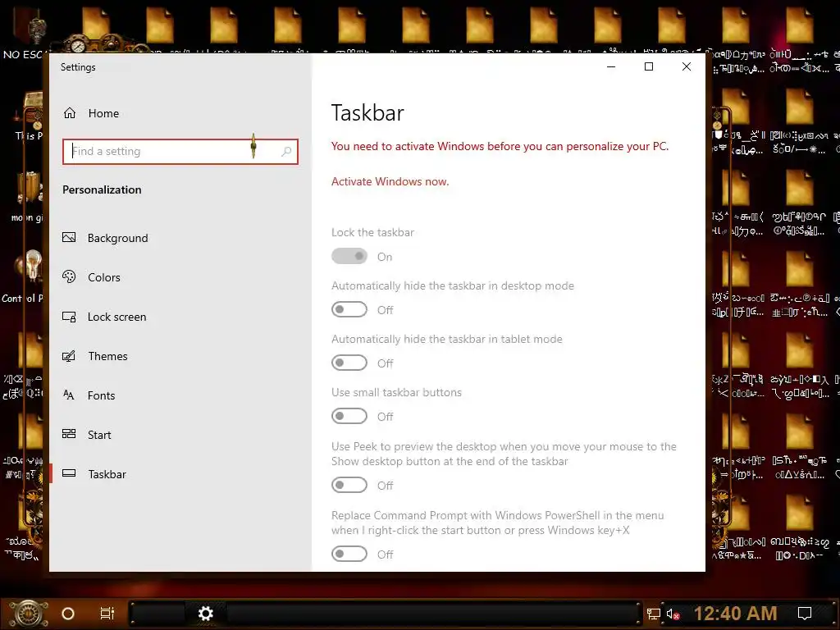Click the Themes brush icon in sidebar
840x630 pixels.
click(69, 356)
